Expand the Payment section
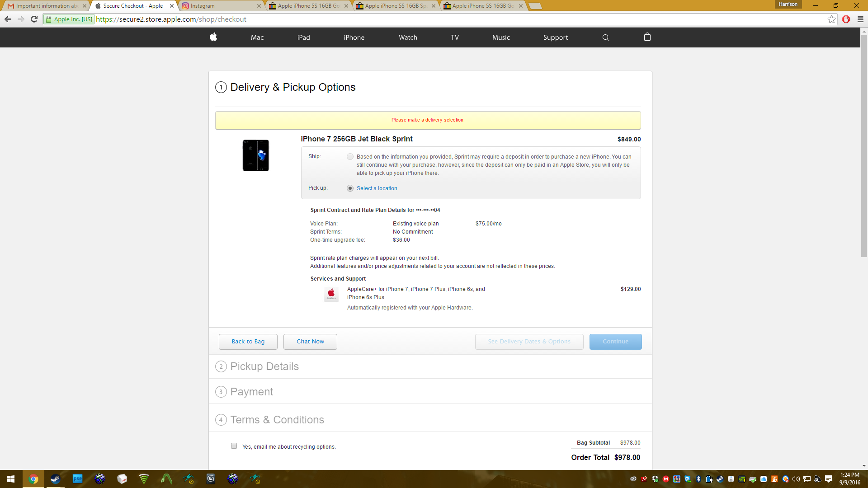The height and width of the screenshot is (488, 868). point(251,392)
